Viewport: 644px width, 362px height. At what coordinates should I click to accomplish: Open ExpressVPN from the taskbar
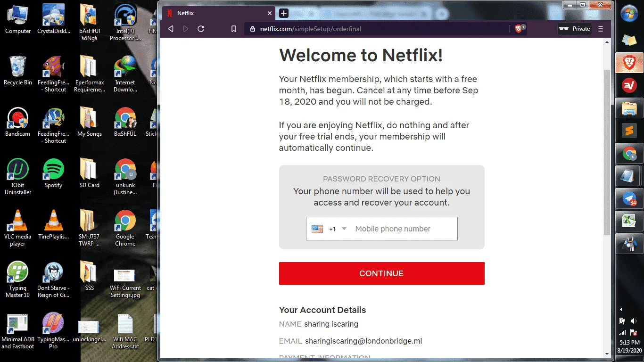pos(629,85)
